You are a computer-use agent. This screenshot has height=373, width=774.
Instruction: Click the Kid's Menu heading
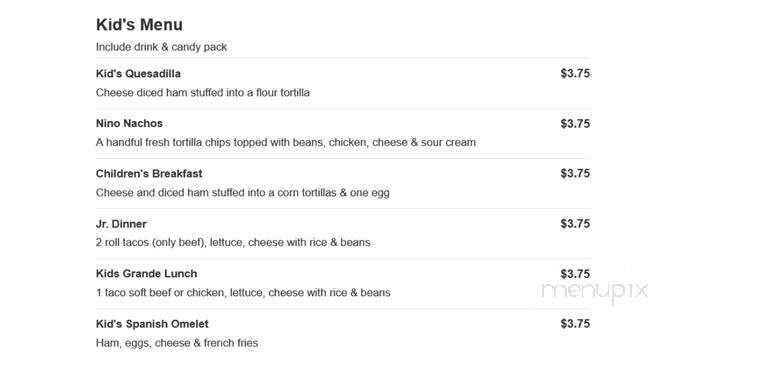pyautogui.click(x=139, y=25)
